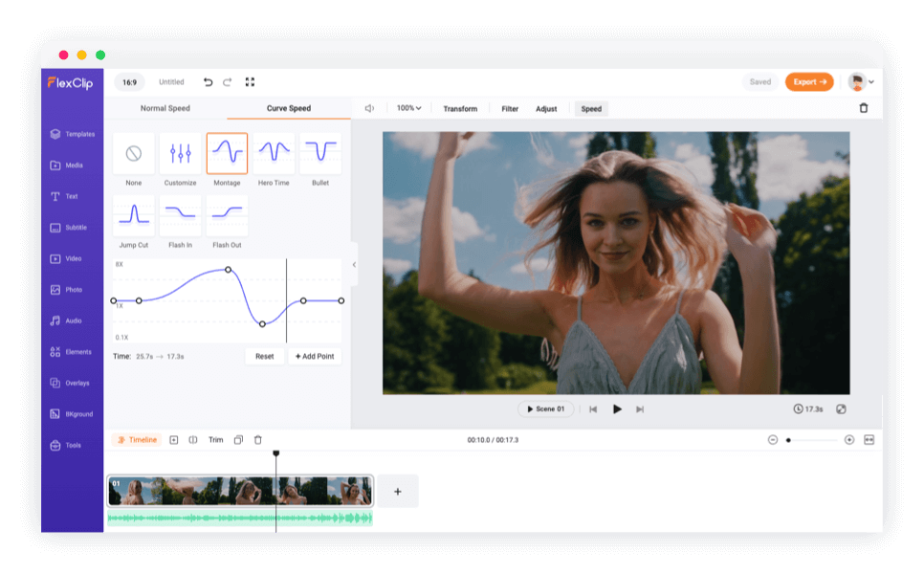Choose the Hero Time speed curve
This screenshot has height=574, width=924.
click(x=274, y=153)
